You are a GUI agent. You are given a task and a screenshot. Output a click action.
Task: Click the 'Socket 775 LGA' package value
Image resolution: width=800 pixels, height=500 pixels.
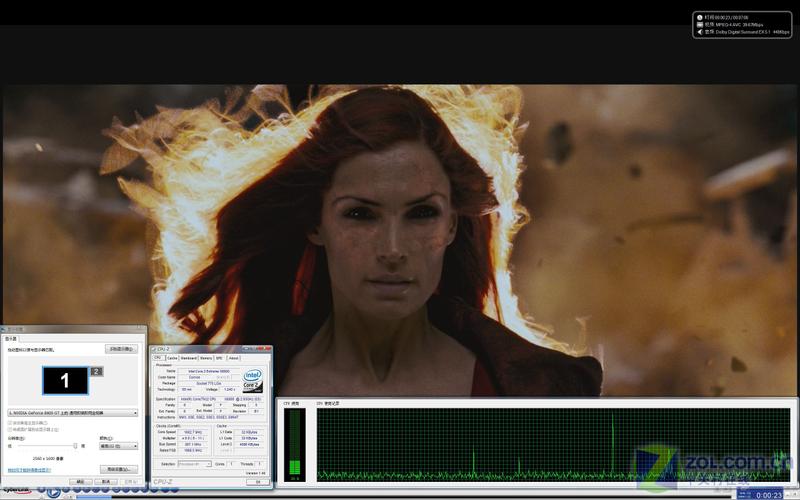coord(208,383)
